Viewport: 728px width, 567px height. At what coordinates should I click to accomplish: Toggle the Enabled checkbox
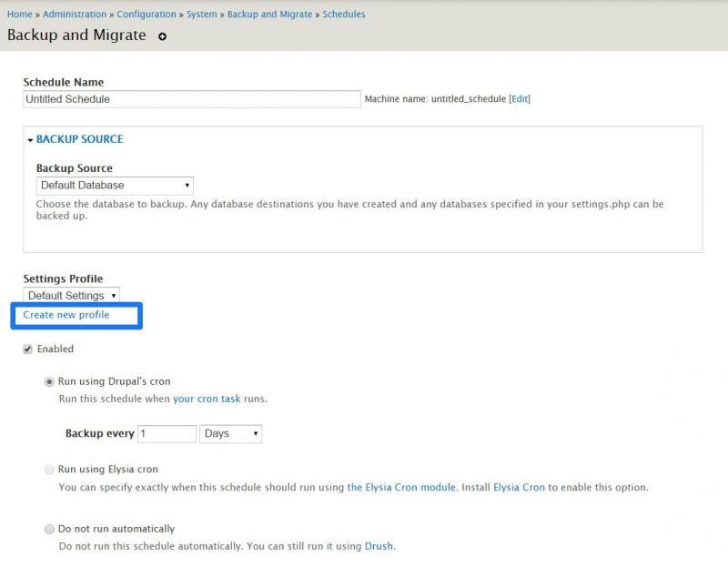point(28,349)
